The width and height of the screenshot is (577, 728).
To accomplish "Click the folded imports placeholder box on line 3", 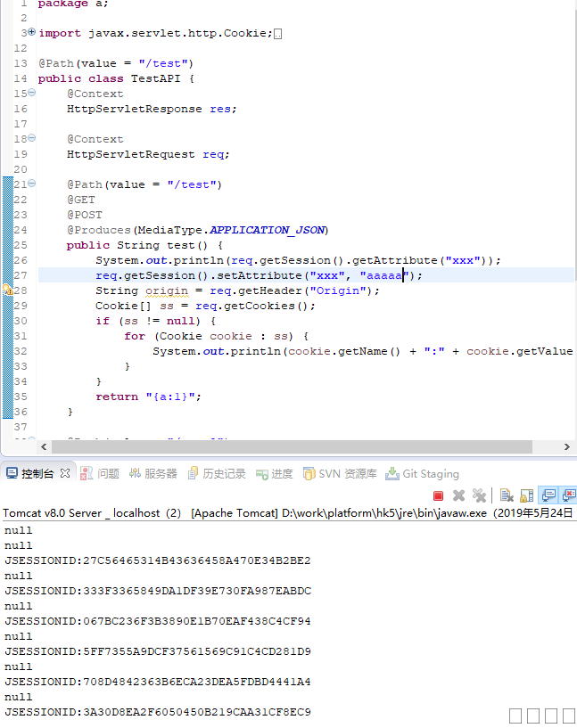I will click(278, 34).
